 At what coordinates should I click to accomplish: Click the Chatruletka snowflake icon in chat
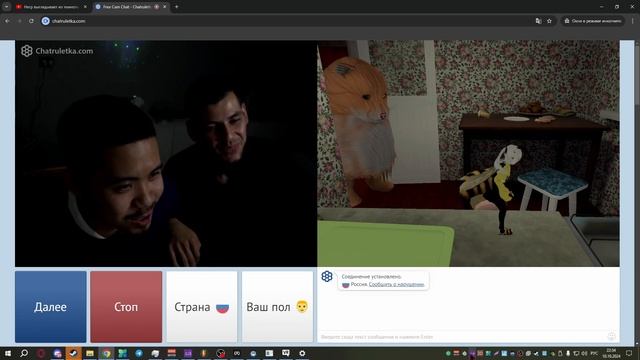[327, 276]
